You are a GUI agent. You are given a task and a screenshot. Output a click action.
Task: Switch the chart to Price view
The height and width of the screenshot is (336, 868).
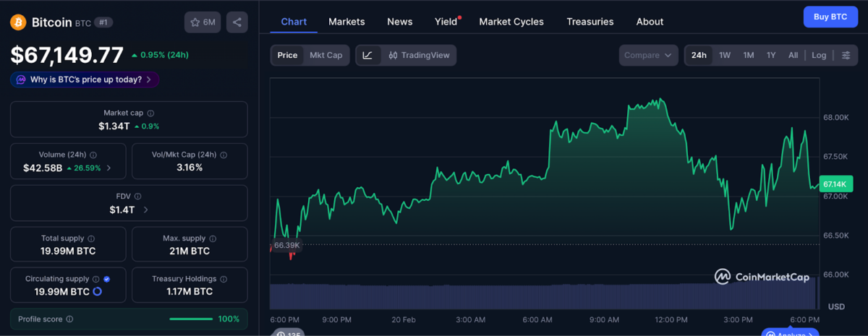coord(287,55)
